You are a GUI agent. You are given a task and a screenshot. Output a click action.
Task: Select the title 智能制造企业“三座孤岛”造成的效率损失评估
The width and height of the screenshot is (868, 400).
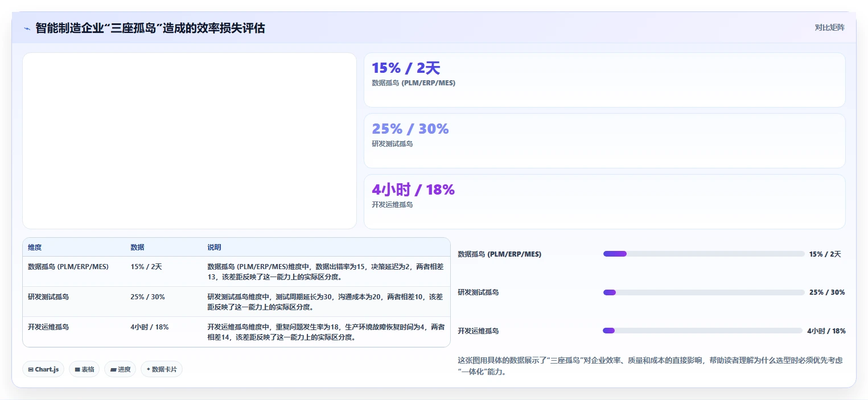pyautogui.click(x=150, y=28)
